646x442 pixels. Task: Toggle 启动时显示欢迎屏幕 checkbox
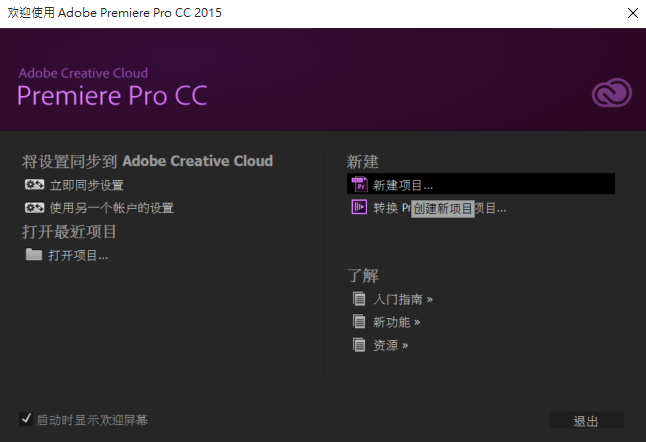point(26,419)
